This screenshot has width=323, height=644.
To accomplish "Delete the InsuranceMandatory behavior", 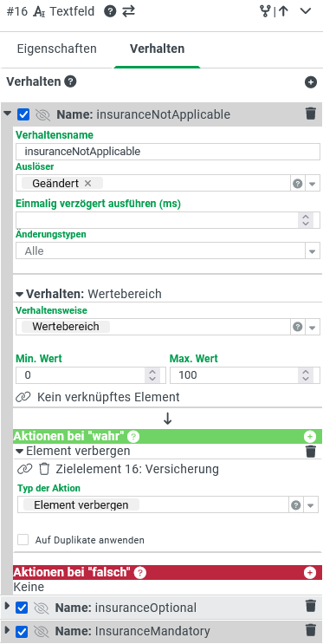I will pos(311,630).
